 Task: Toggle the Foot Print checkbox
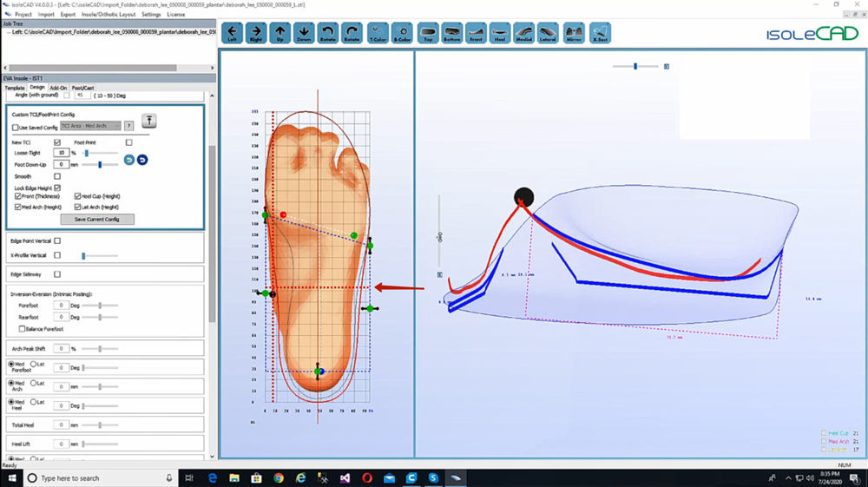click(x=128, y=142)
